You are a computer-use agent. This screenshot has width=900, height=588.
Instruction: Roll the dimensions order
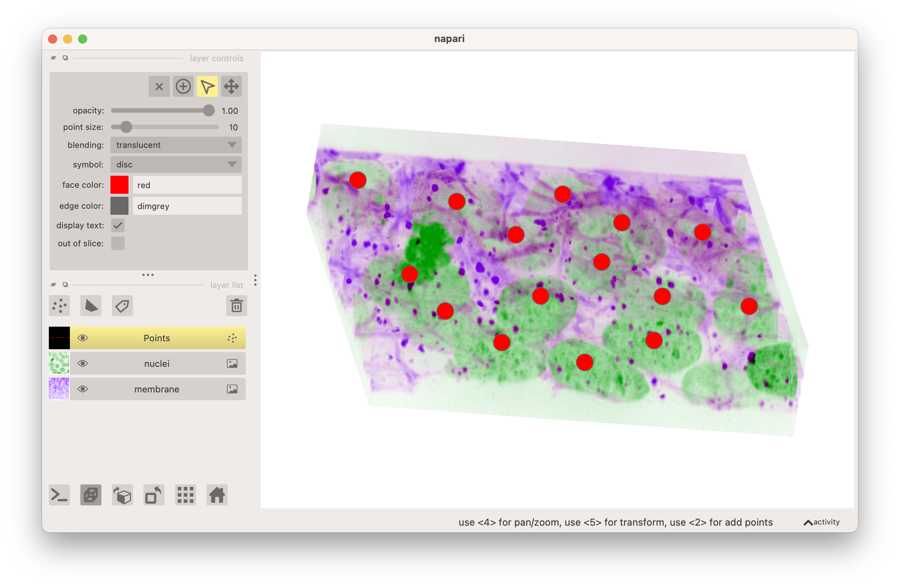point(122,495)
